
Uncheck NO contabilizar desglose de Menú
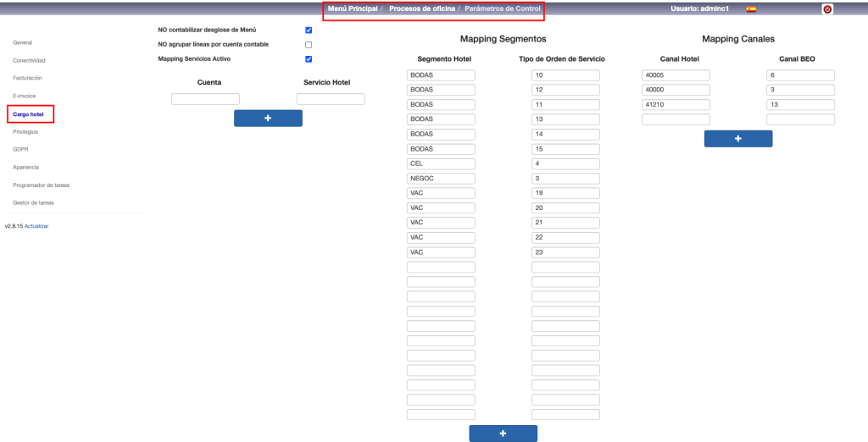tap(309, 30)
